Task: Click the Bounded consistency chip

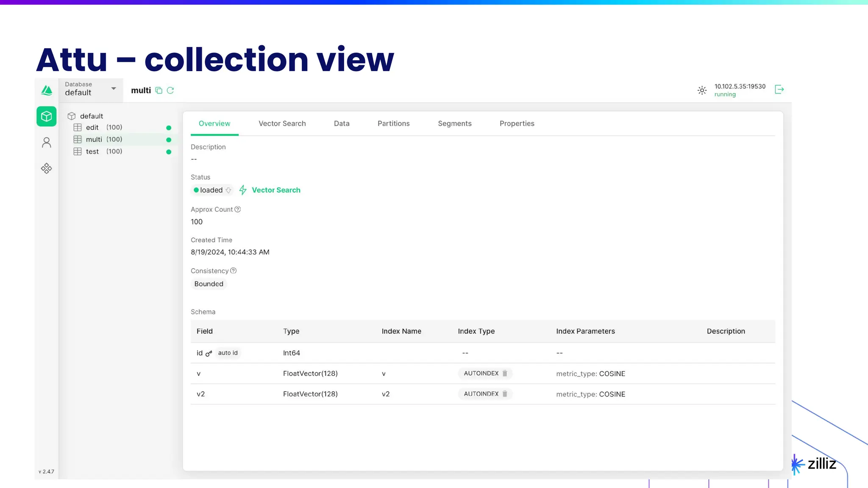Action: pyautogui.click(x=209, y=284)
